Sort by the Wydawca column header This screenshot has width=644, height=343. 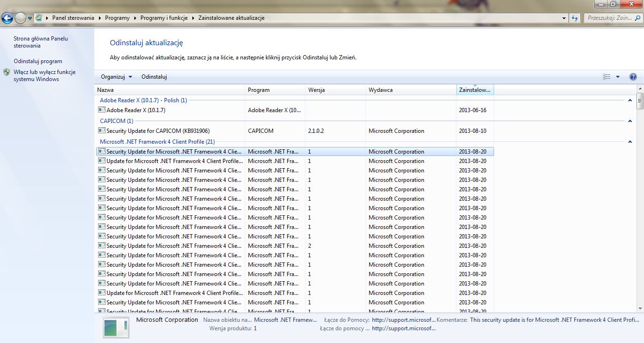pyautogui.click(x=411, y=90)
